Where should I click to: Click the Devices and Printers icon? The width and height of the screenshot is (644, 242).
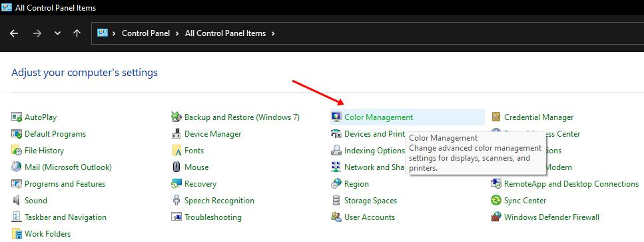pyautogui.click(x=336, y=134)
